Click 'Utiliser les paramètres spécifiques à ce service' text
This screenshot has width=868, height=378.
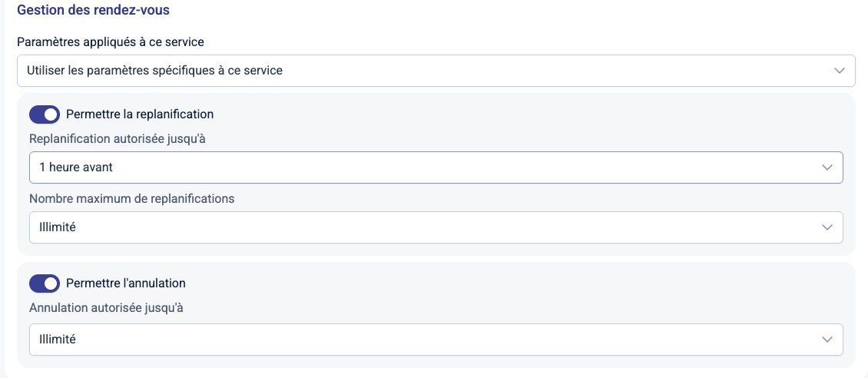click(x=154, y=70)
